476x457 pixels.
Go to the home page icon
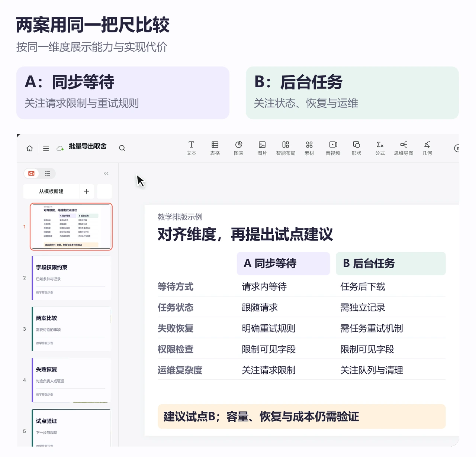(30, 148)
